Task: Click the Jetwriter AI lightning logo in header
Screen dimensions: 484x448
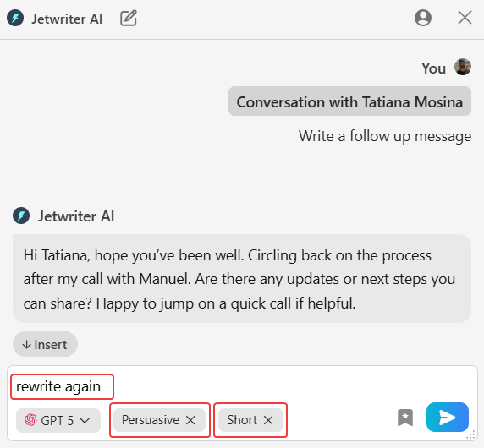Action: click(15, 18)
